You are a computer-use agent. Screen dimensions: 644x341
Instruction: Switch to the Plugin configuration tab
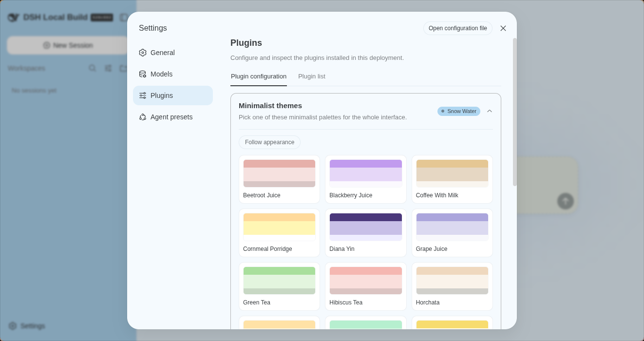pos(259,76)
